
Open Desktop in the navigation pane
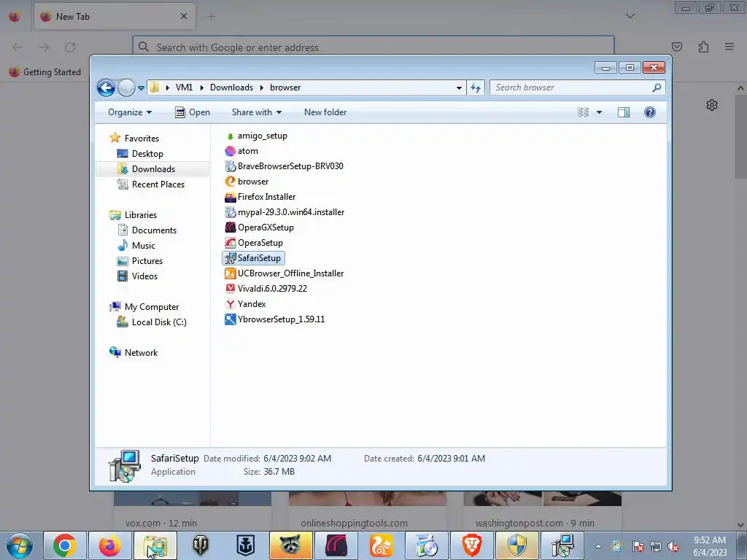tap(140, 154)
